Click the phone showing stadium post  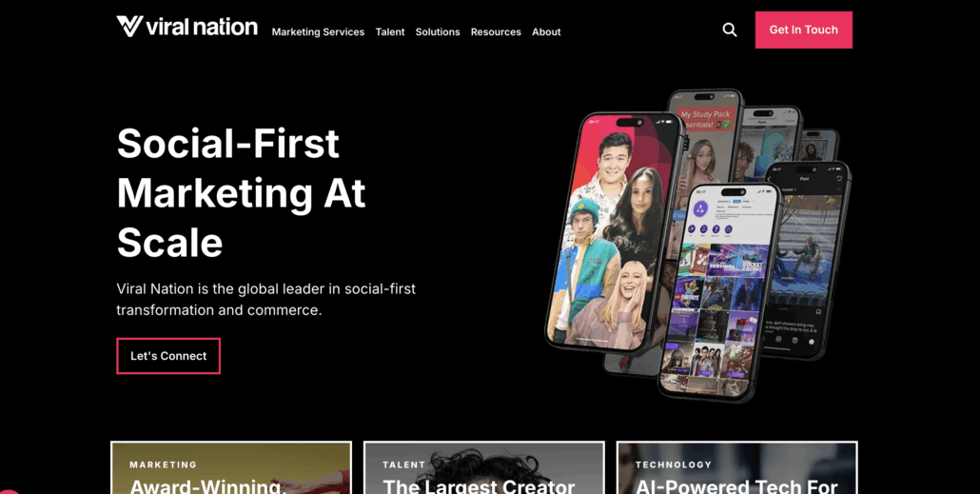[806, 260]
